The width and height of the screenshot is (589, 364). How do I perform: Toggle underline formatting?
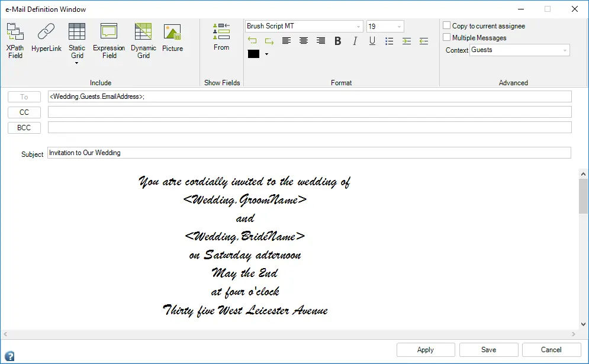tap(372, 41)
